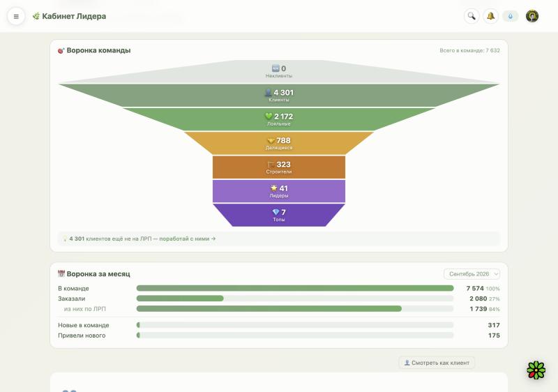This screenshot has width=558, height=392.
Task: Toggle the water-drop theme switch
Action: point(511,16)
